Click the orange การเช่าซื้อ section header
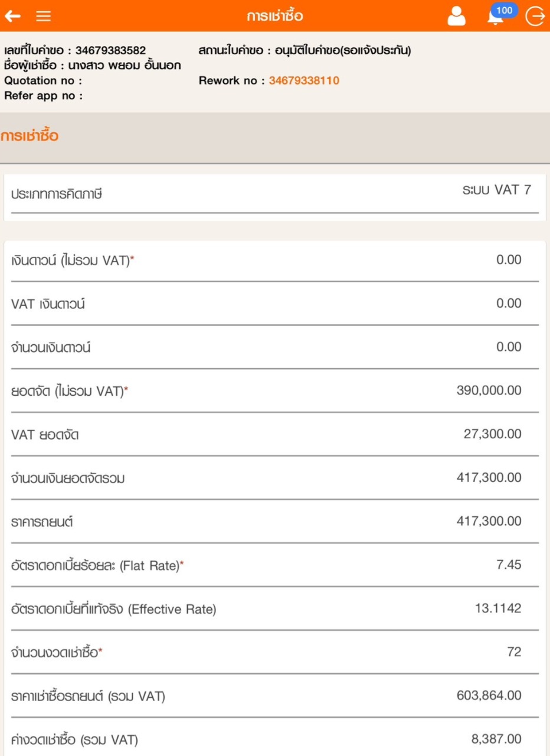The width and height of the screenshot is (550, 756). 30,137
